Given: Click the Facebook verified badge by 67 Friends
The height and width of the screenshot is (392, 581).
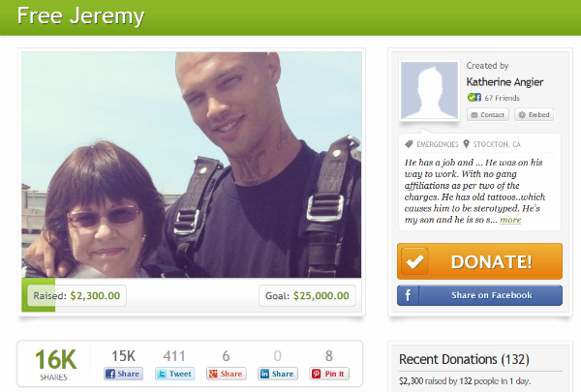Looking at the screenshot, I should 474,98.
